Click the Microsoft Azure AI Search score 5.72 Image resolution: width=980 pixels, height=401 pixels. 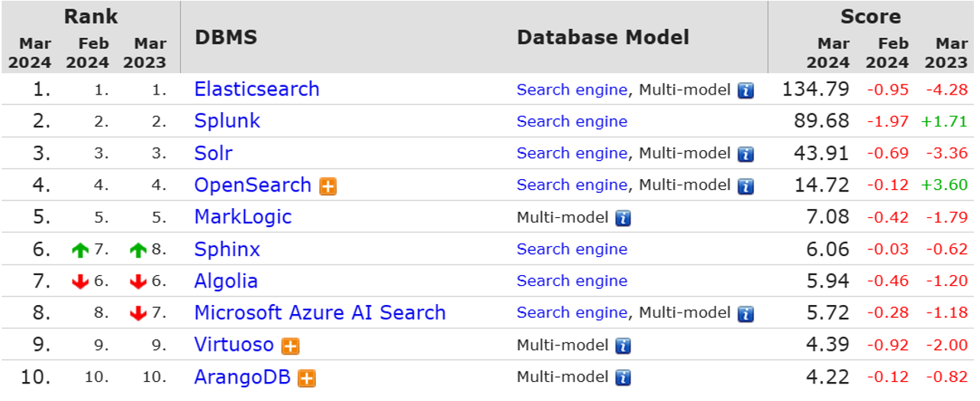pyautogui.click(x=828, y=313)
